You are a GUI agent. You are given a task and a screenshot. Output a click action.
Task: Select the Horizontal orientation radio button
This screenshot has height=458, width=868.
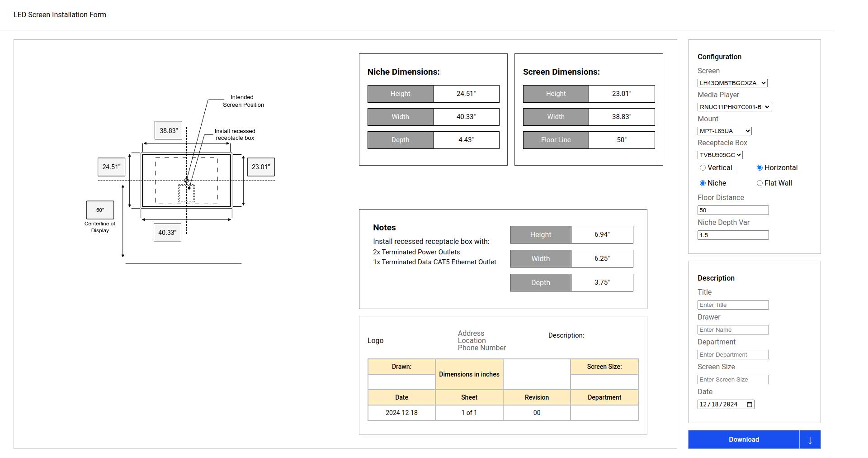point(759,168)
